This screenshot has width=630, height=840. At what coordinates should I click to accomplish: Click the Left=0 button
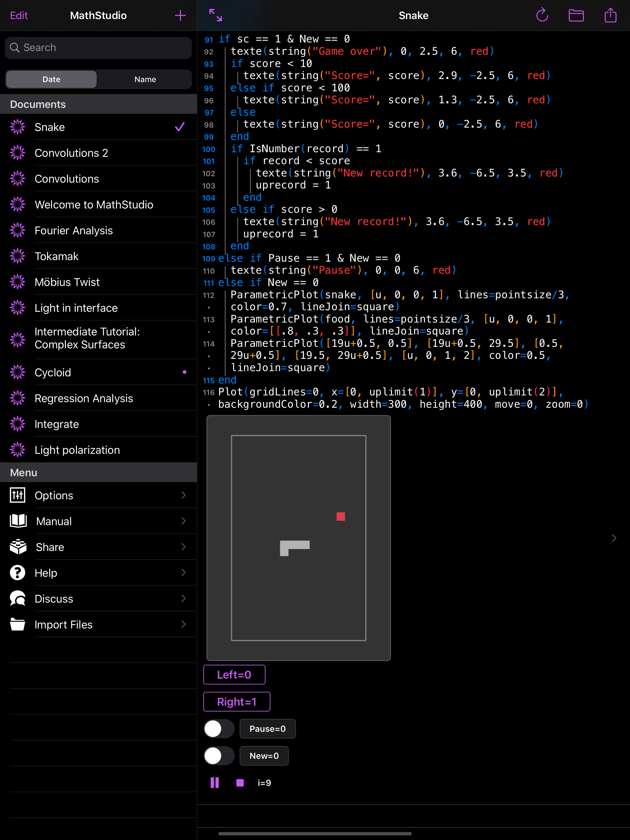click(x=234, y=675)
